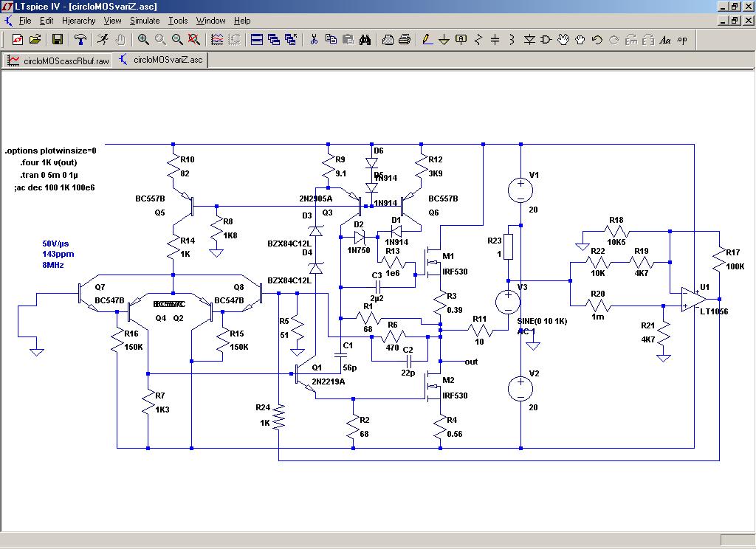Screen dimensions: 756x549
Task: Save the schematic with floppy icon
Action: point(58,40)
